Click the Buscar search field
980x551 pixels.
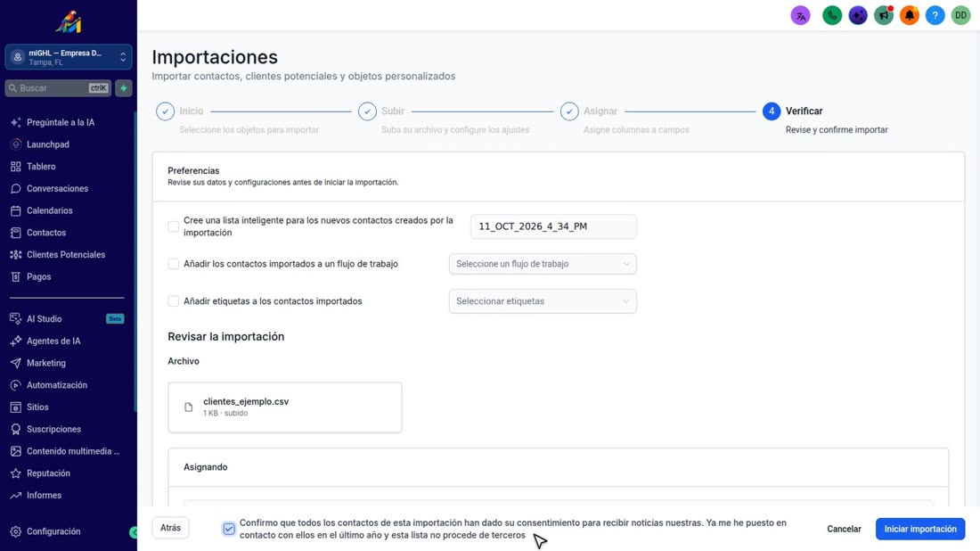tap(58, 88)
